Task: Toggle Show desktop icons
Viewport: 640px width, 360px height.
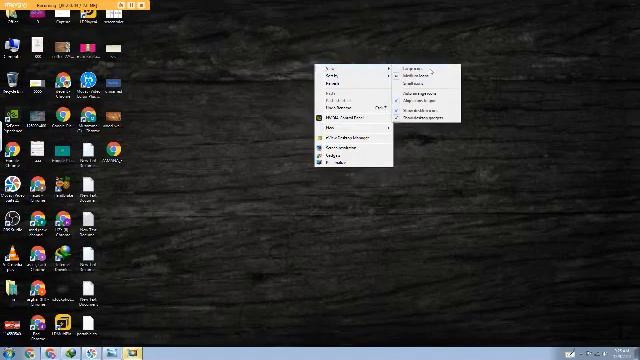Action: tap(427, 111)
